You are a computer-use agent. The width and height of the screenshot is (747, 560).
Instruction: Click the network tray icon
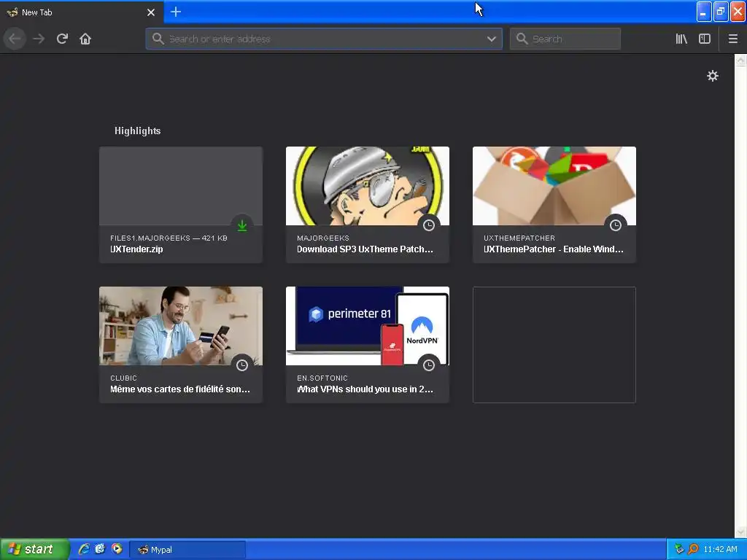pyautogui.click(x=679, y=549)
